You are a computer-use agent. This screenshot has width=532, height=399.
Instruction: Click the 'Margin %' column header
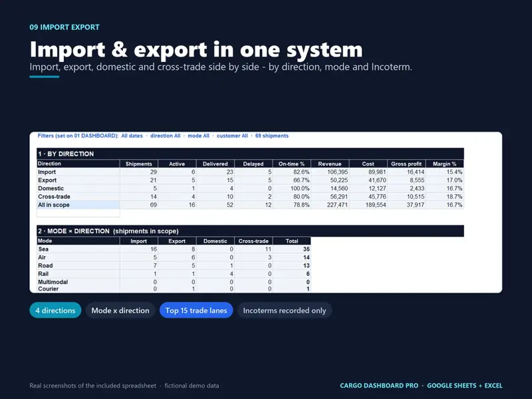444,164
